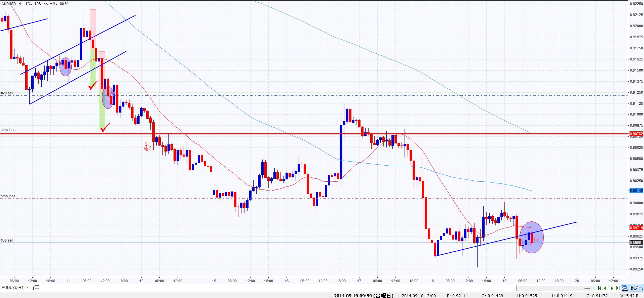Select the #29 sell order label
The width and height of the screenshot is (644, 298).
click(x=7, y=93)
